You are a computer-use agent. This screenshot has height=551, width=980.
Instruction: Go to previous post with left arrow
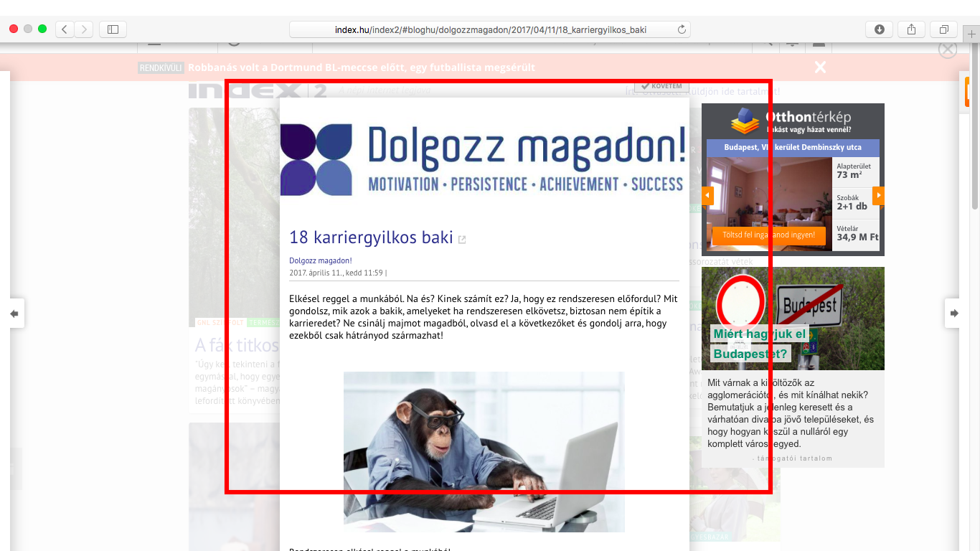click(14, 314)
